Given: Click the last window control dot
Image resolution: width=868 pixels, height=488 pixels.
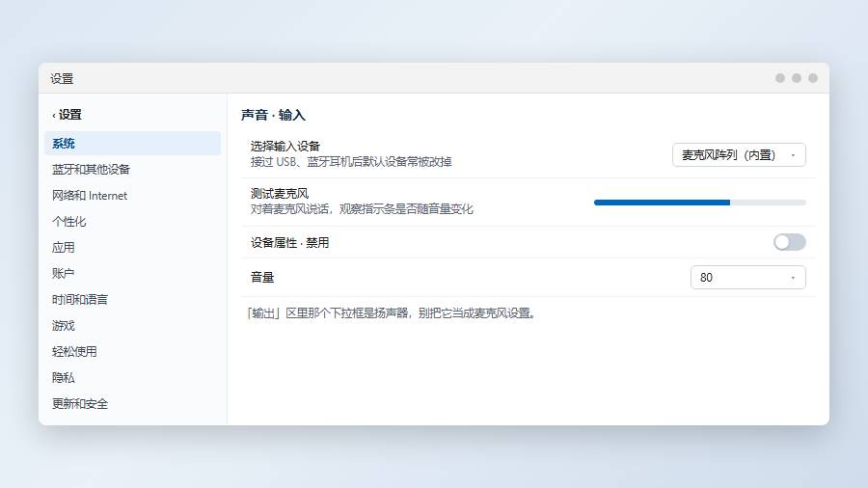Looking at the screenshot, I should click(x=813, y=78).
